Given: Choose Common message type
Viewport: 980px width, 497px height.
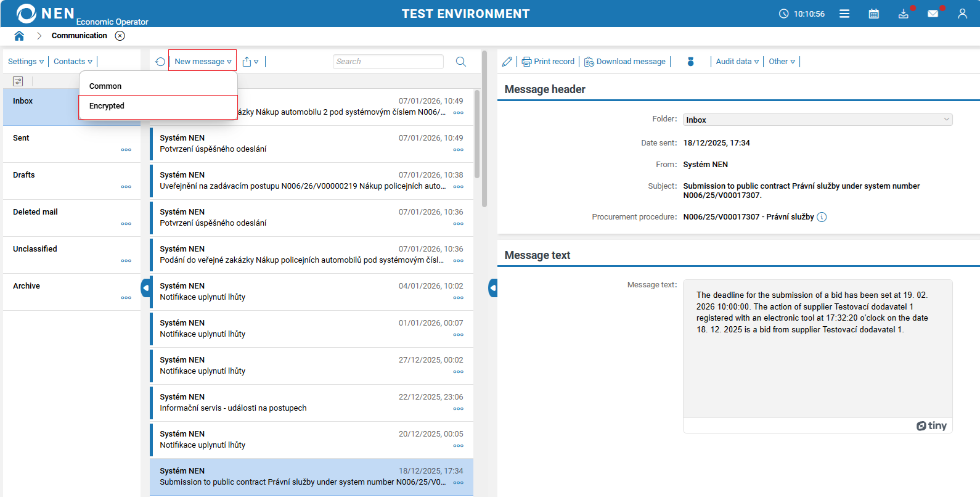Looking at the screenshot, I should [158, 86].
